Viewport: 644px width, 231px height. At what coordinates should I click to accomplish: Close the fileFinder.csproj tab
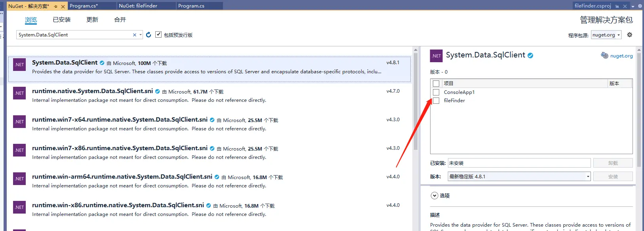(x=625, y=6)
